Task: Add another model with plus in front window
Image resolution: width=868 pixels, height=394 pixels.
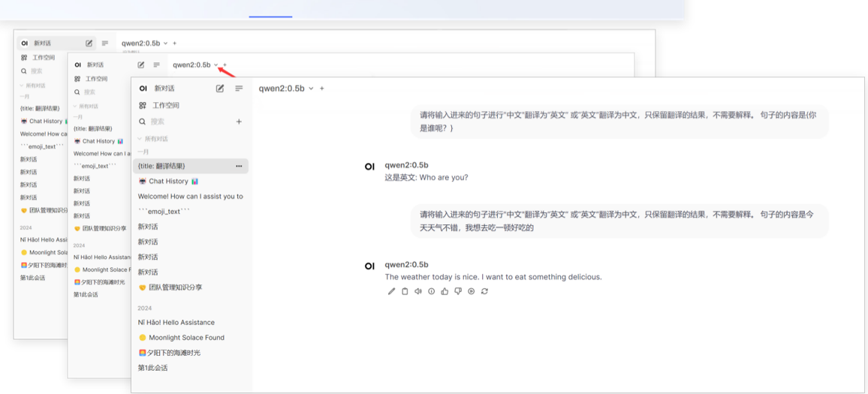Action: point(322,89)
